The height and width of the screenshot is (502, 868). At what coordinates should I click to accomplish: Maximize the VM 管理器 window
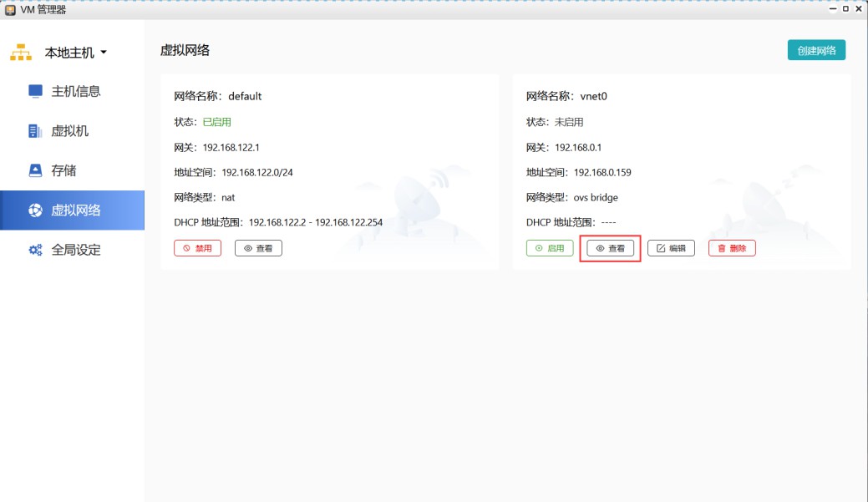click(x=845, y=9)
